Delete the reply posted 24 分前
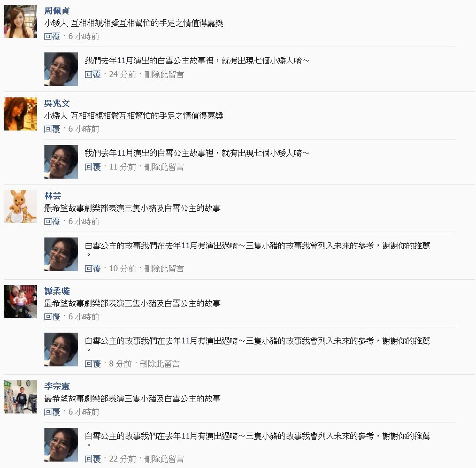The image size is (476, 468). click(x=164, y=74)
